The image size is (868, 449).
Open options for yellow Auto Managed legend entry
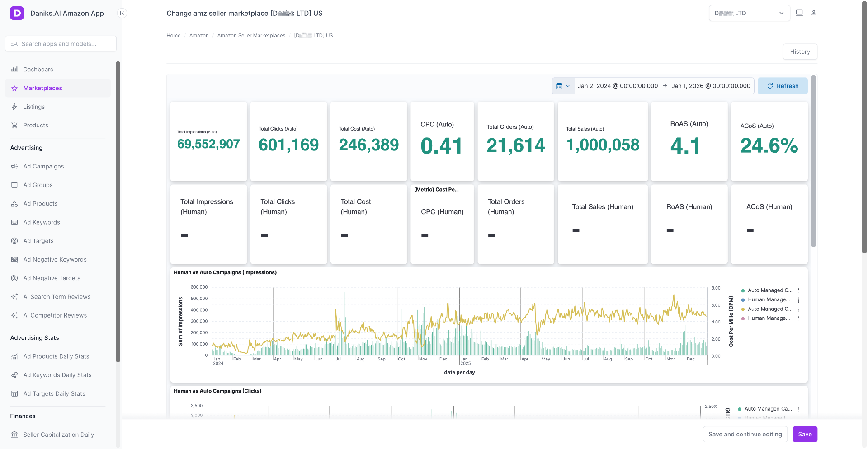pyautogui.click(x=799, y=309)
